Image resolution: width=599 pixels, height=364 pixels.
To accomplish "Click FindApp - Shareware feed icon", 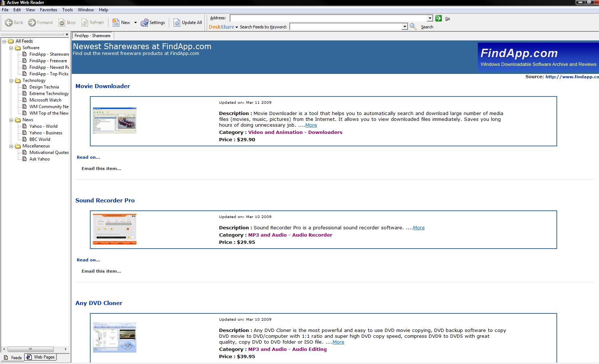I will pos(25,54).
